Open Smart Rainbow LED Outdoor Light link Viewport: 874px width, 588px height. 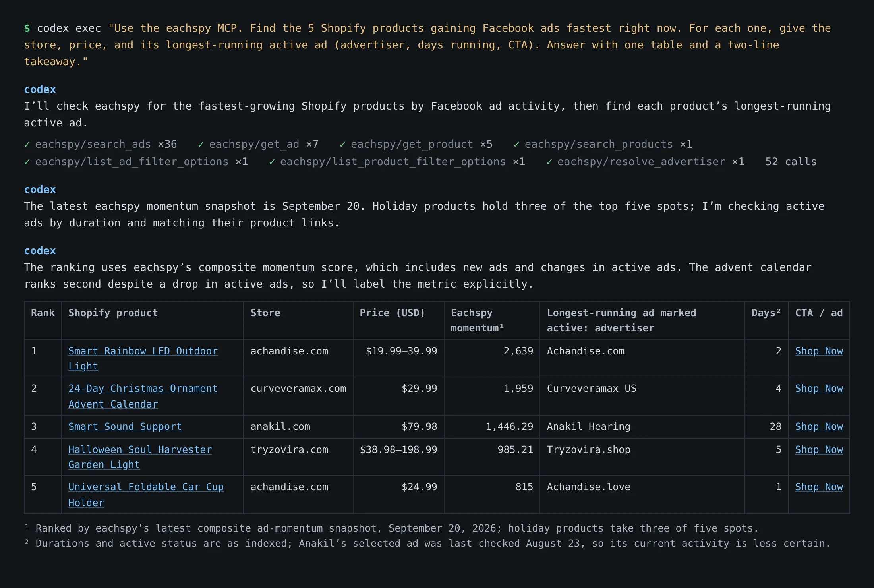tap(143, 358)
